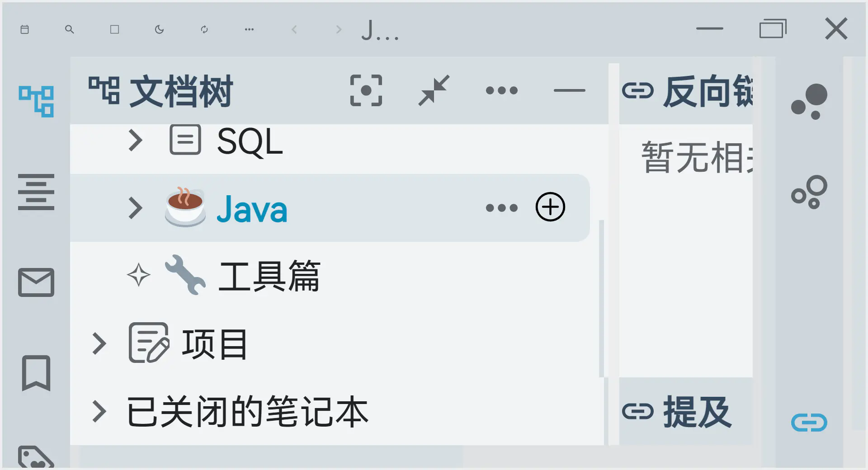Image resolution: width=868 pixels, height=470 pixels.
Task: Open the Outline panel from left dock
Action: pyautogui.click(x=36, y=192)
